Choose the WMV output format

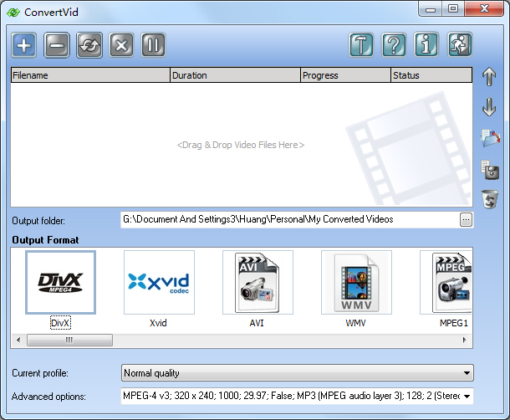tap(356, 283)
